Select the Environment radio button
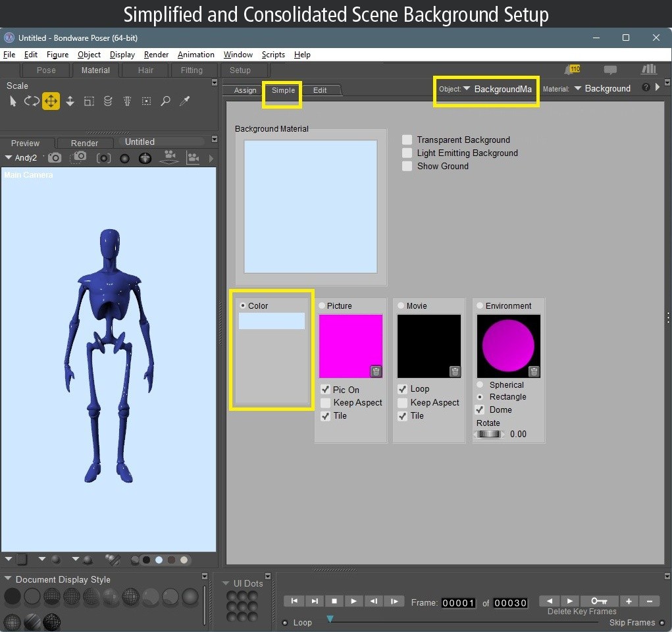Image resolution: width=672 pixels, height=632 pixels. pyautogui.click(x=478, y=305)
